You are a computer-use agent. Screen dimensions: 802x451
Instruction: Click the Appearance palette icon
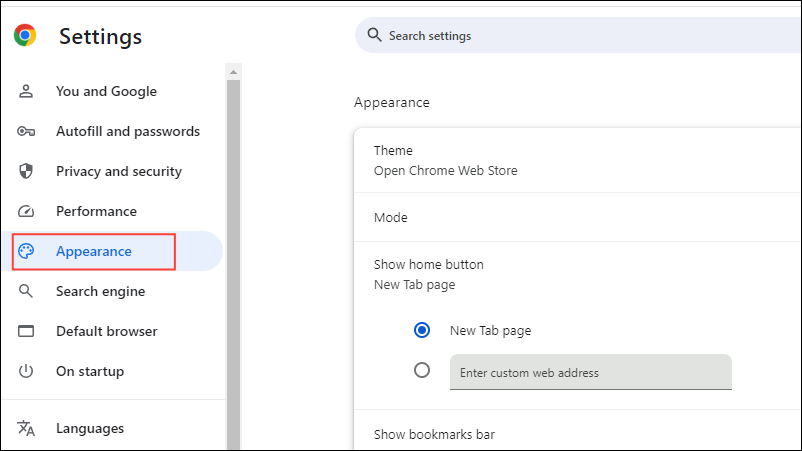(x=27, y=251)
